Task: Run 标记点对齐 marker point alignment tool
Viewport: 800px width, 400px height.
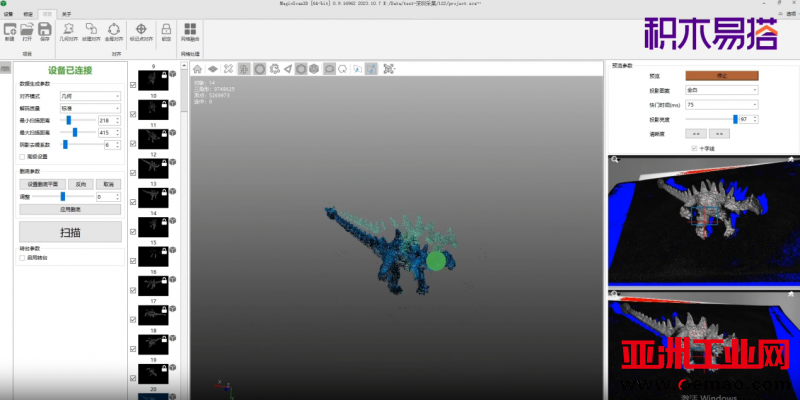Action: (x=141, y=32)
